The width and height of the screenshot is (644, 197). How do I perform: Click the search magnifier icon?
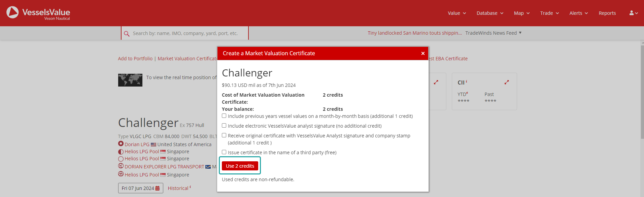127,34
